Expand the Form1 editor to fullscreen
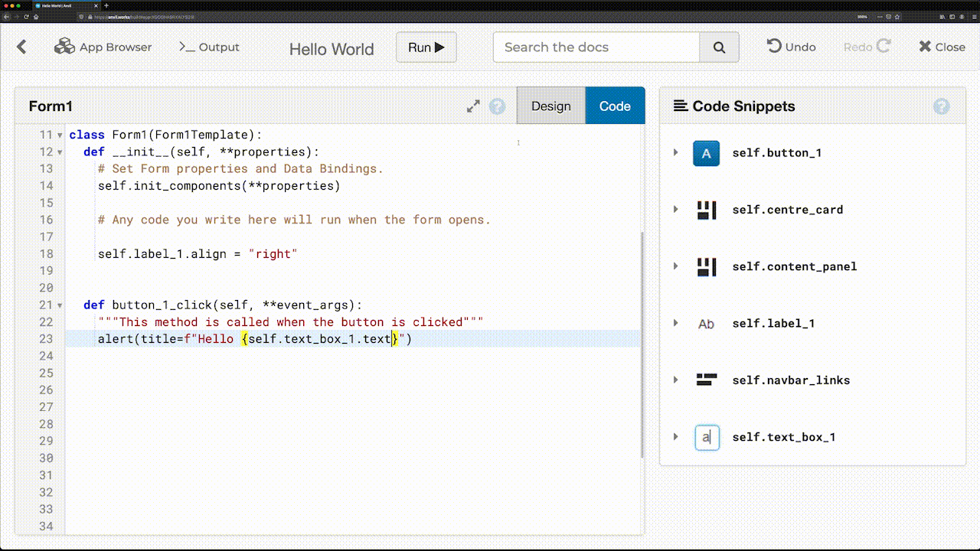This screenshot has height=551, width=980. (x=472, y=106)
